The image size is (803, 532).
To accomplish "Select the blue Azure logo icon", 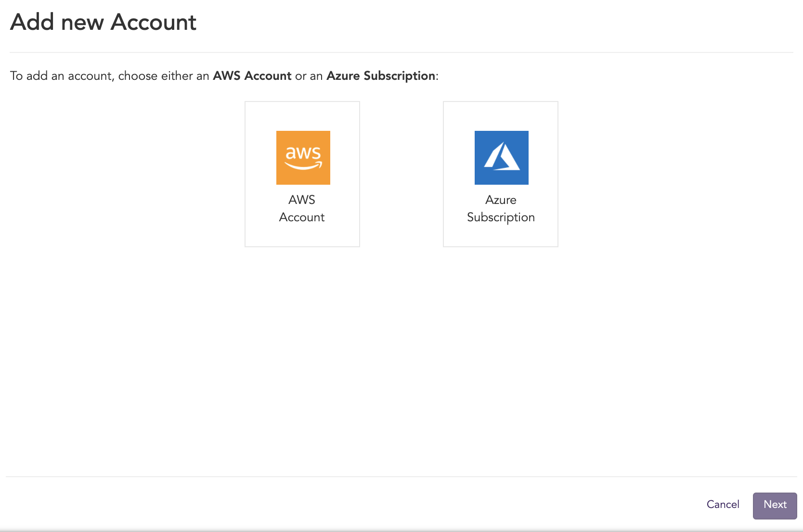I will tap(502, 158).
